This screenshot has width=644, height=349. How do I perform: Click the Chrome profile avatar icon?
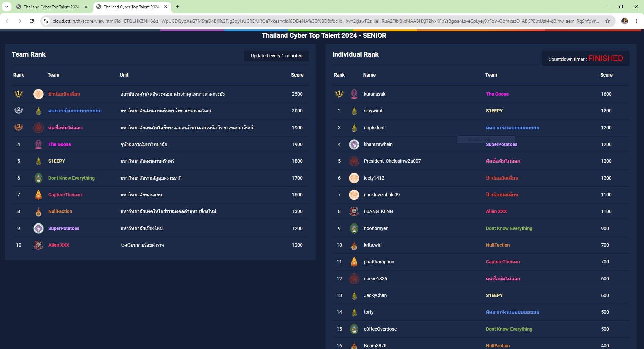pyautogui.click(x=624, y=21)
